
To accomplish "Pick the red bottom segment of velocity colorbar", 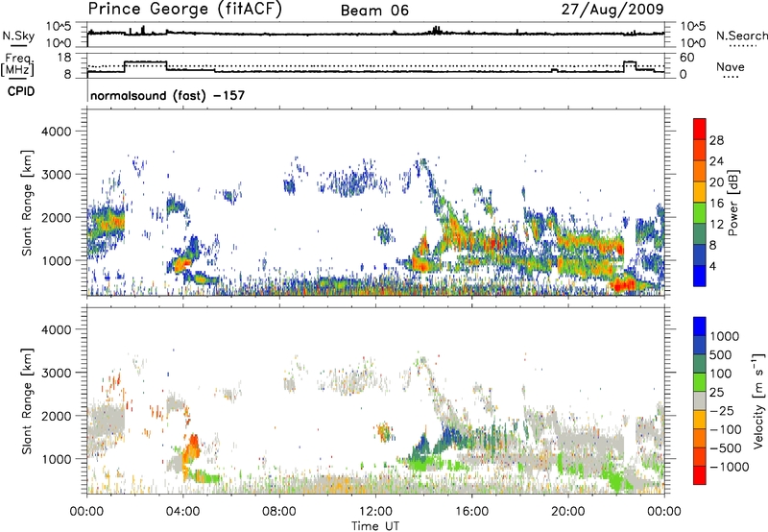I will pos(700,475).
